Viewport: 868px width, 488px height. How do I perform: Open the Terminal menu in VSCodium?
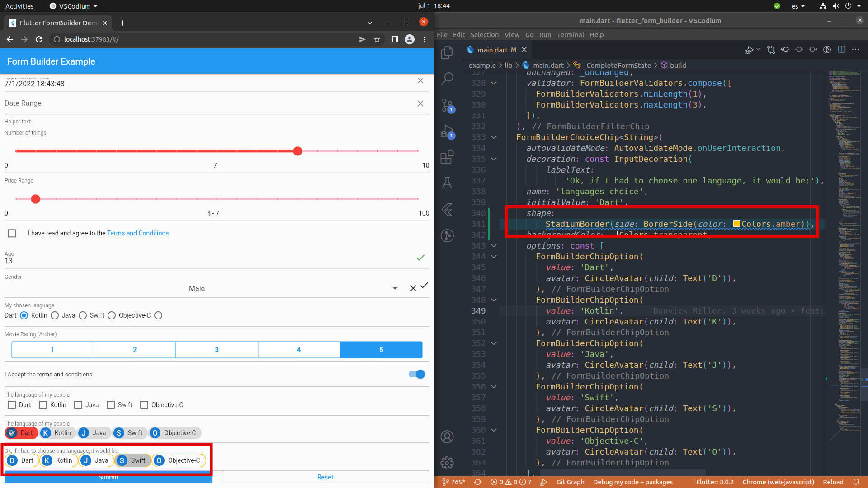coord(570,34)
